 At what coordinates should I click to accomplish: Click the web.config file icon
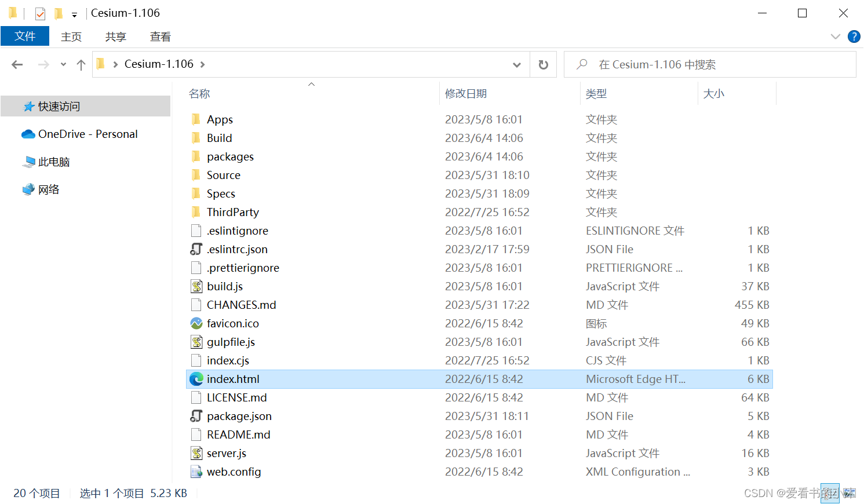196,472
